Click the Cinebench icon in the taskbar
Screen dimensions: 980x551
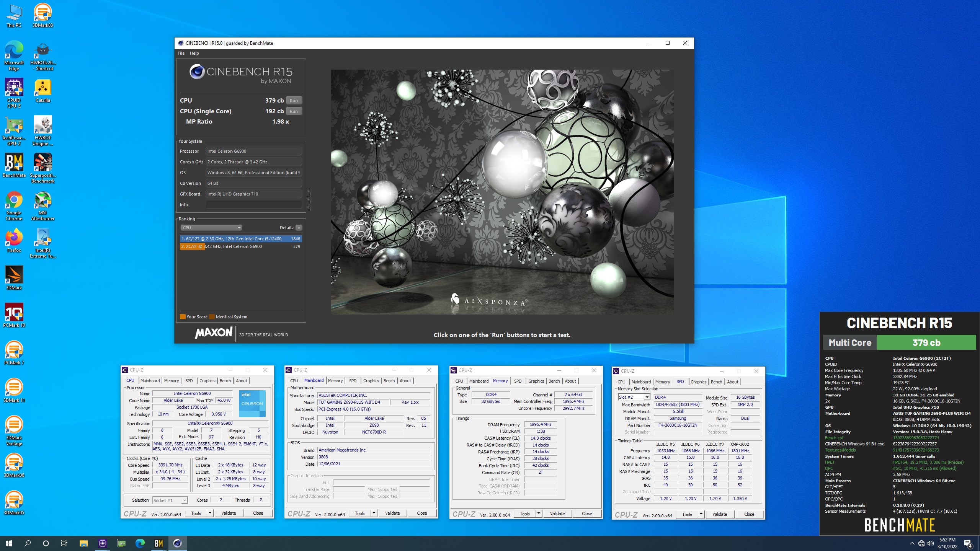177,543
